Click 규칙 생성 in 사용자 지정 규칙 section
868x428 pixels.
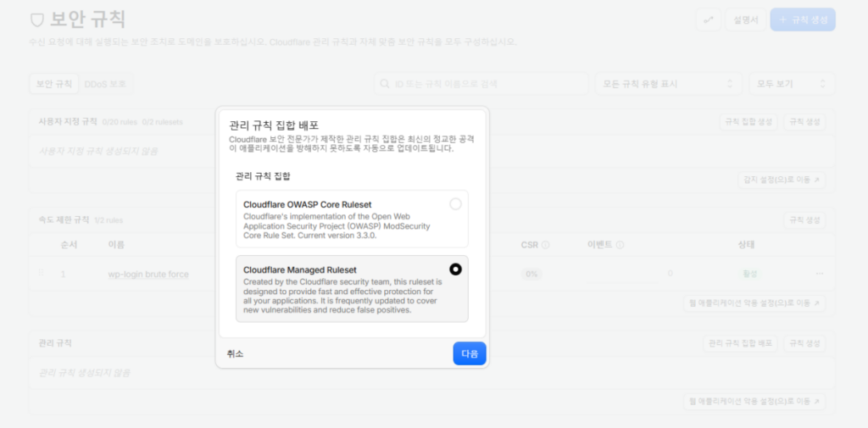(804, 121)
